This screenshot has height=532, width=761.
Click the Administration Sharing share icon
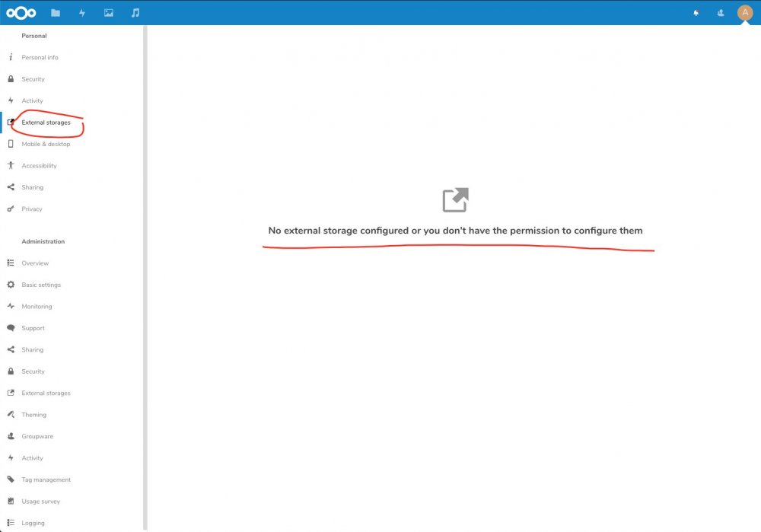11,349
